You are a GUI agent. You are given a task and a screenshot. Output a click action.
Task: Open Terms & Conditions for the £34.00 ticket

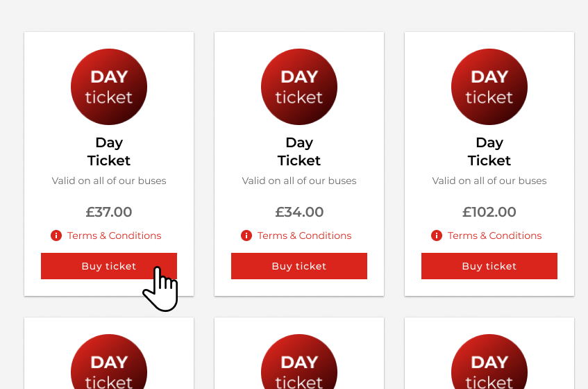[x=304, y=235]
